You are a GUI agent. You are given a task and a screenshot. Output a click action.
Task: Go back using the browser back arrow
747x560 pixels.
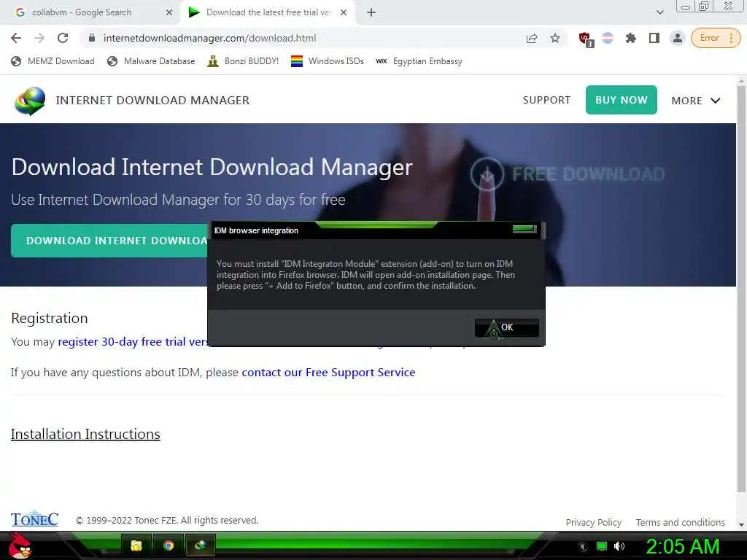16,38
